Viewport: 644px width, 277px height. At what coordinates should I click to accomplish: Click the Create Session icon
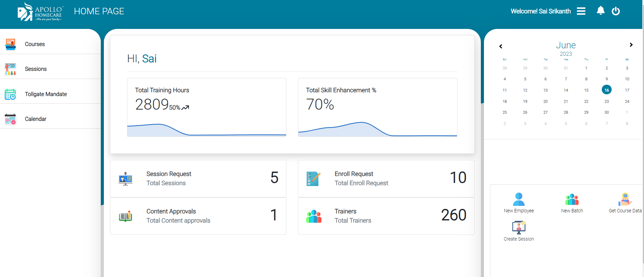[519, 227]
